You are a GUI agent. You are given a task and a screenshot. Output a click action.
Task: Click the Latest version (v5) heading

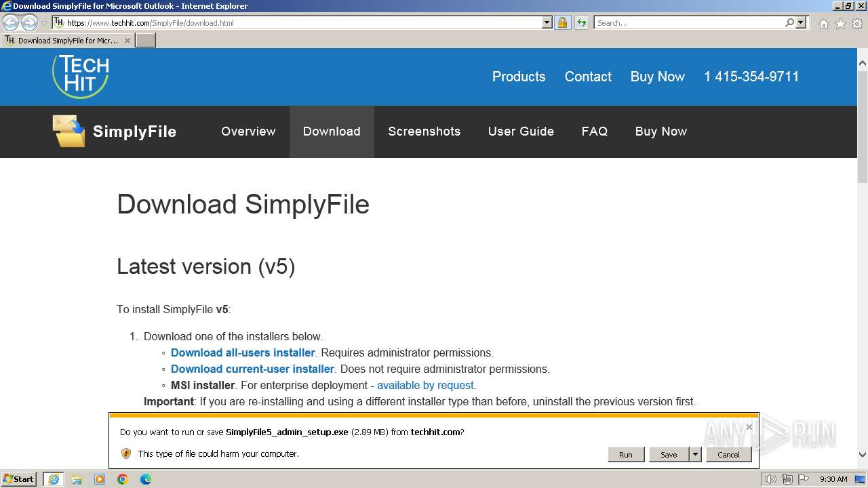(205, 266)
